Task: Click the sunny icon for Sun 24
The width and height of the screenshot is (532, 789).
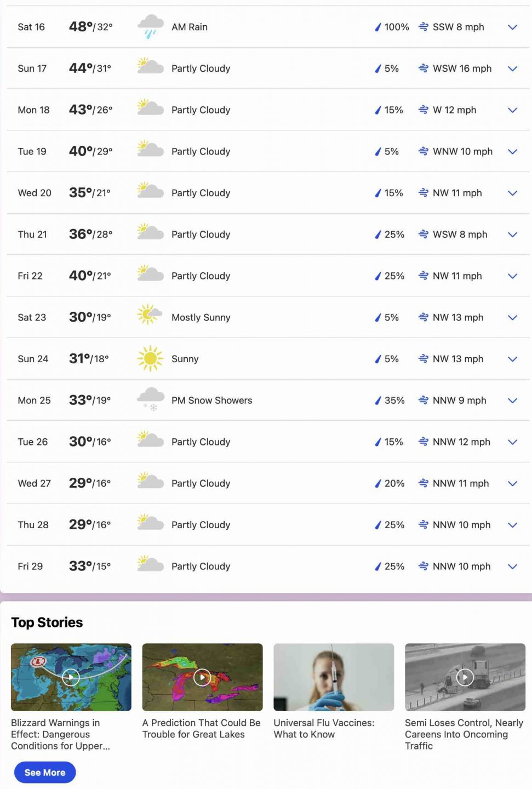Action: [150, 359]
